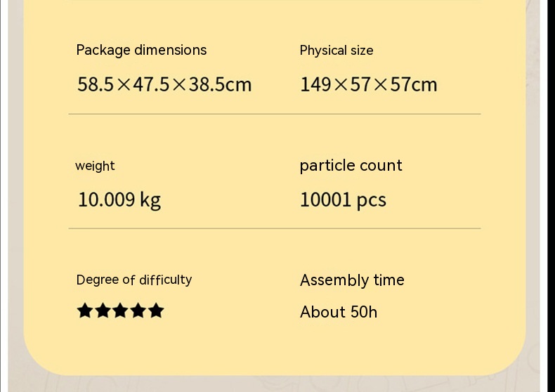Viewport: 555px width, 392px height.
Task: Select the third difficulty star
Action: (120, 311)
